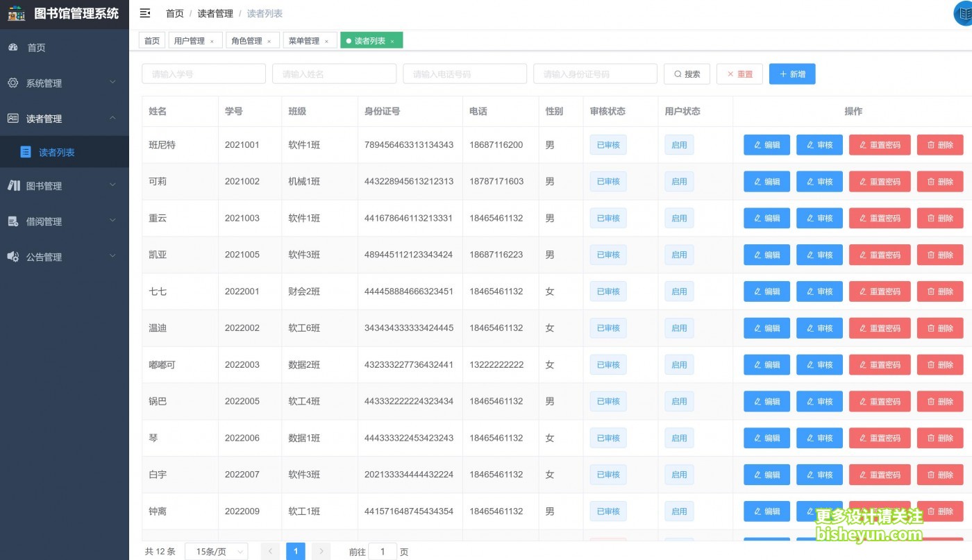Click 已审核 status tag for 可莉
This screenshot has height=560, width=972.
[607, 181]
